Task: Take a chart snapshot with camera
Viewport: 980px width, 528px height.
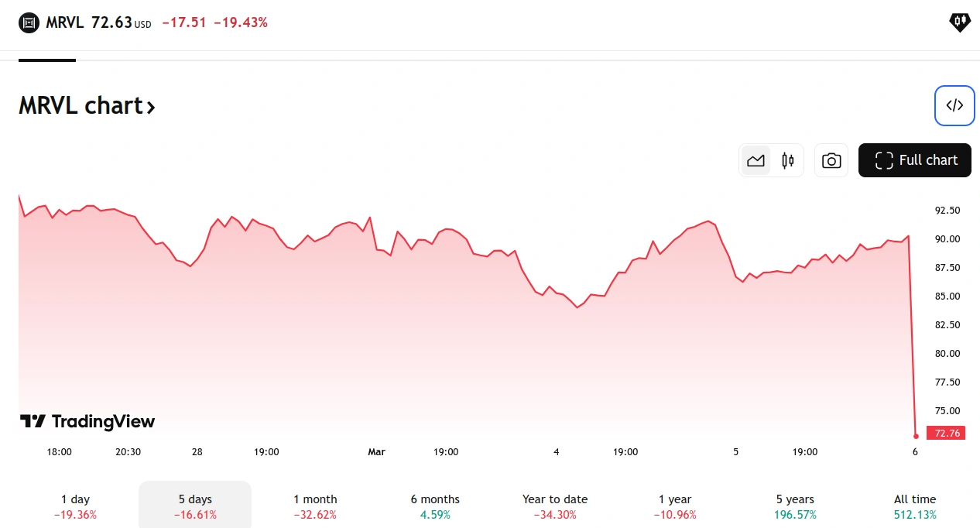Action: (831, 160)
